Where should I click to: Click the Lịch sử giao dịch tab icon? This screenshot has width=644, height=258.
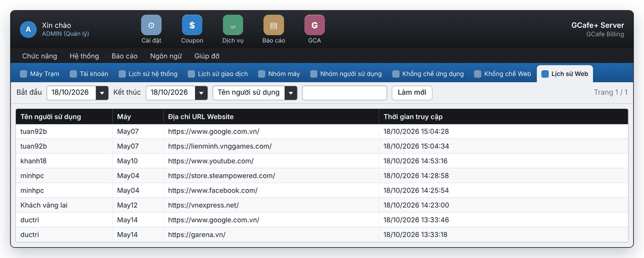tap(191, 74)
